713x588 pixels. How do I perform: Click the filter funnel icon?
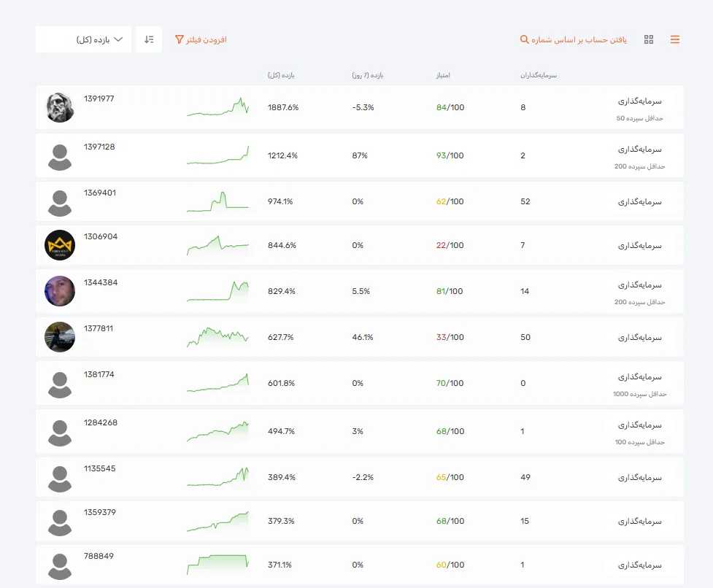(x=180, y=39)
